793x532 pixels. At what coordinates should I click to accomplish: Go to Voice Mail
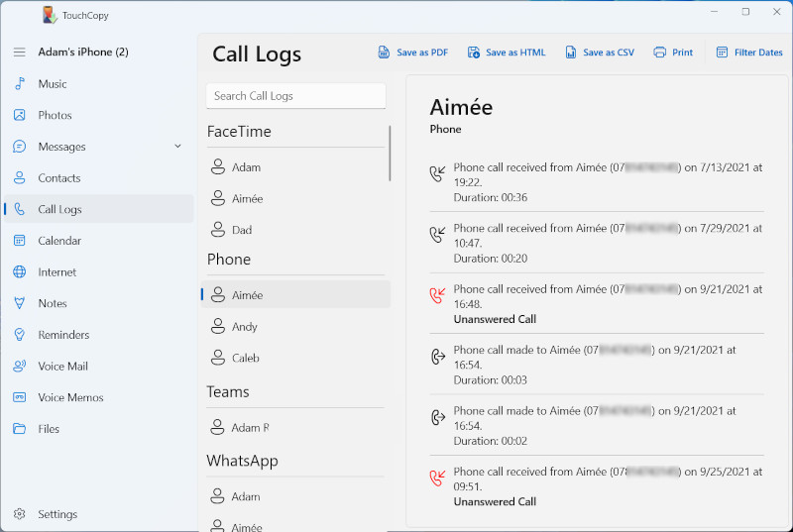click(x=62, y=367)
